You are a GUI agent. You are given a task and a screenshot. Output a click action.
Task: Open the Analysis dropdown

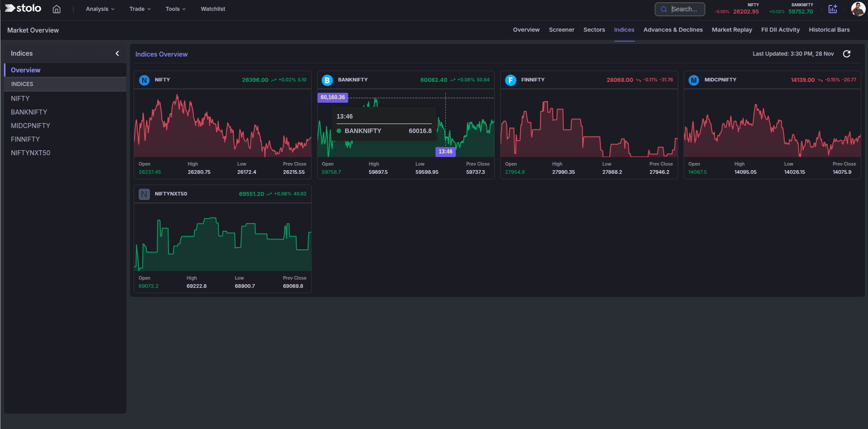pos(100,9)
